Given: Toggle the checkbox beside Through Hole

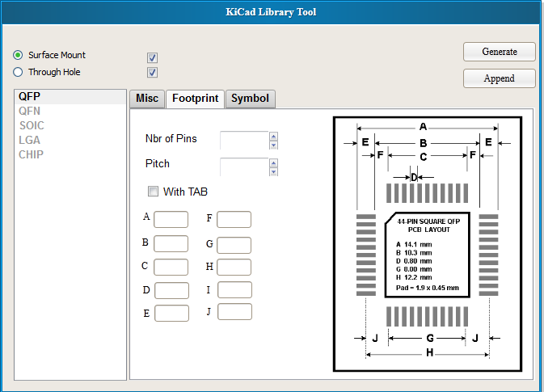Looking at the screenshot, I should tap(152, 73).
